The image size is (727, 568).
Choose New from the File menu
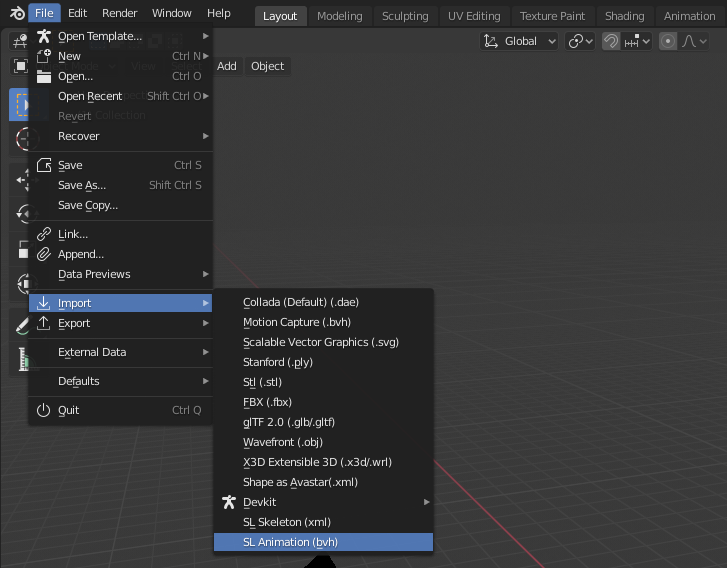121,56
